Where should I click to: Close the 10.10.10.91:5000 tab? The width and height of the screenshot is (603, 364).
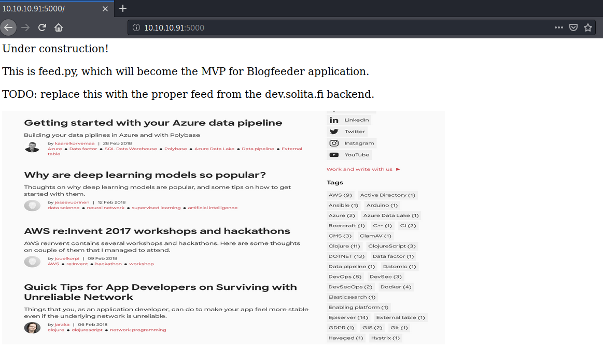click(x=105, y=9)
